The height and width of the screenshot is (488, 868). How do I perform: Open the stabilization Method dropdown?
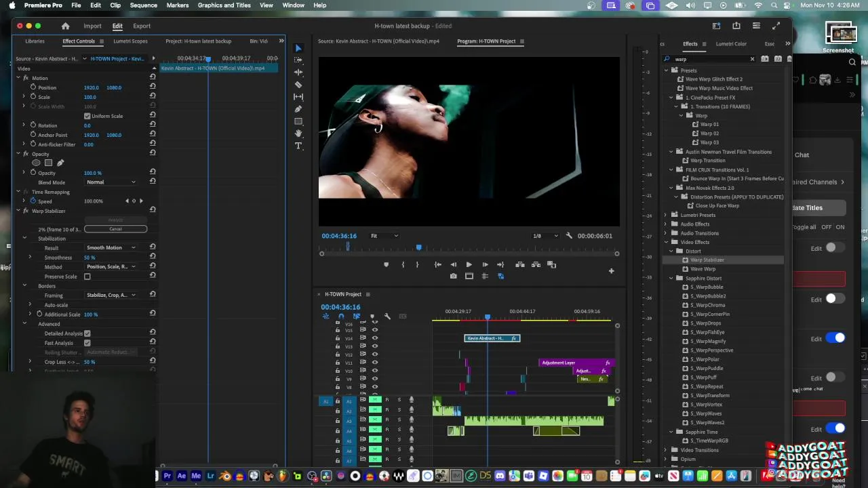tap(111, 267)
